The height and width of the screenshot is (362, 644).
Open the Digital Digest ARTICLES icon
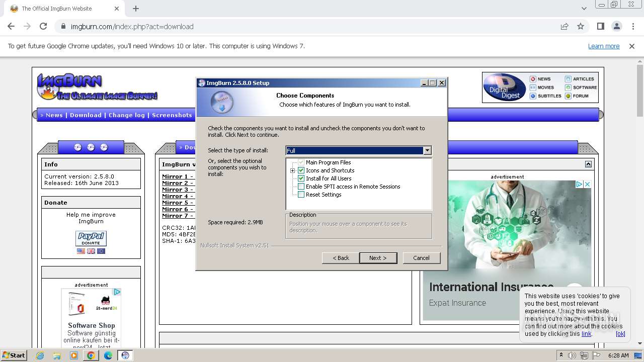(x=568, y=79)
